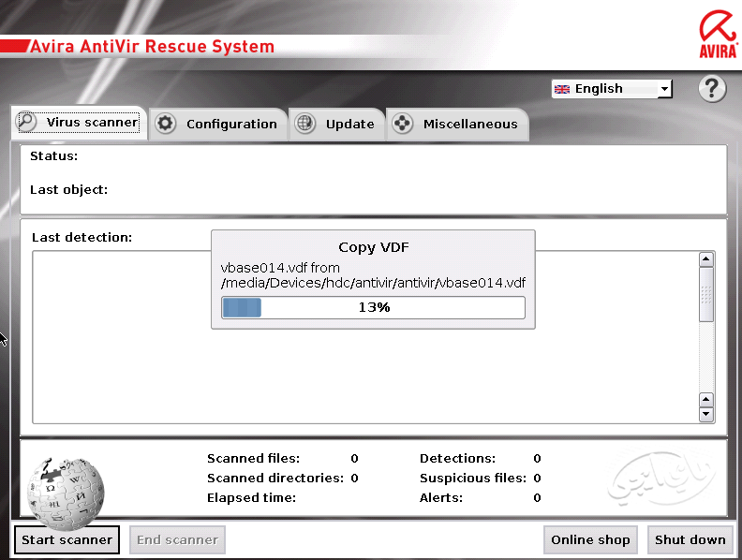
Task: Click the Shut down button
Action: pos(690,539)
